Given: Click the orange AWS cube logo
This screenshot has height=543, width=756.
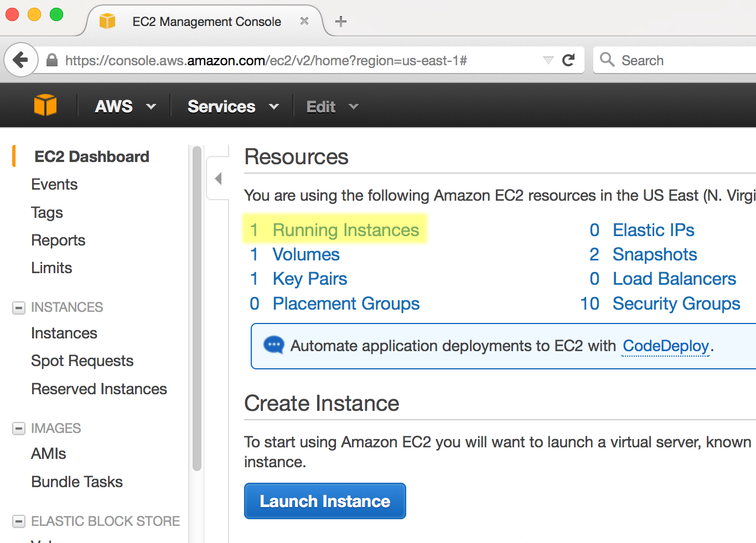Looking at the screenshot, I should pyautogui.click(x=45, y=105).
